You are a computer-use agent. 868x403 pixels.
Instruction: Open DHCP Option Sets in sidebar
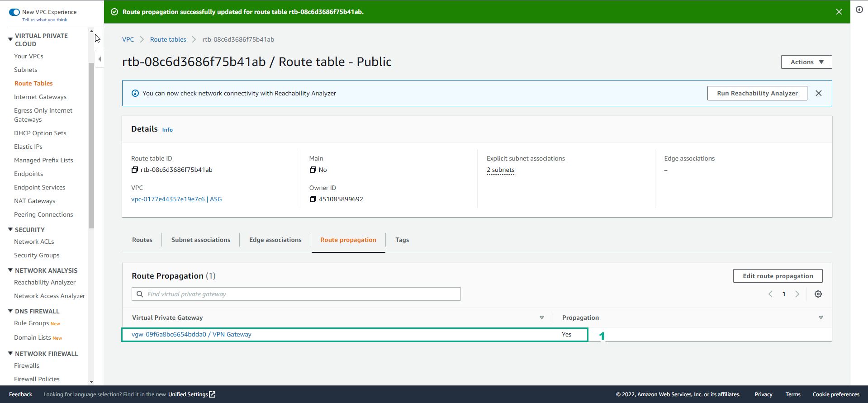tap(40, 133)
